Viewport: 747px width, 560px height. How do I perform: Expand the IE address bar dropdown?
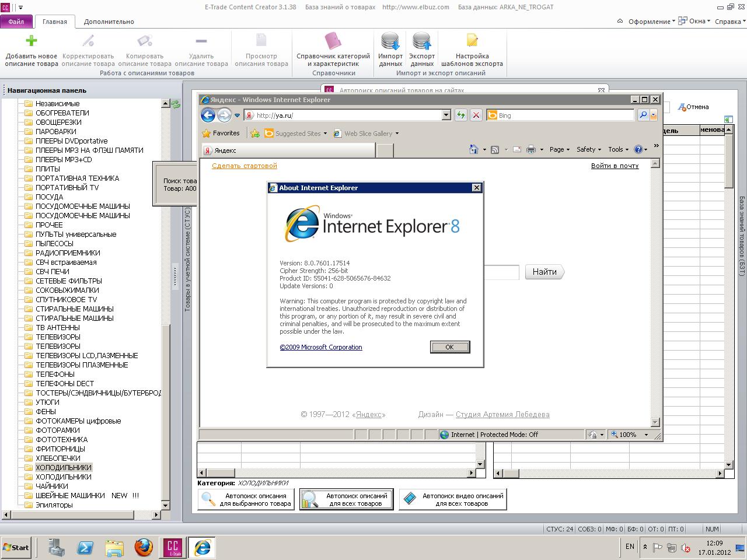pos(446,115)
